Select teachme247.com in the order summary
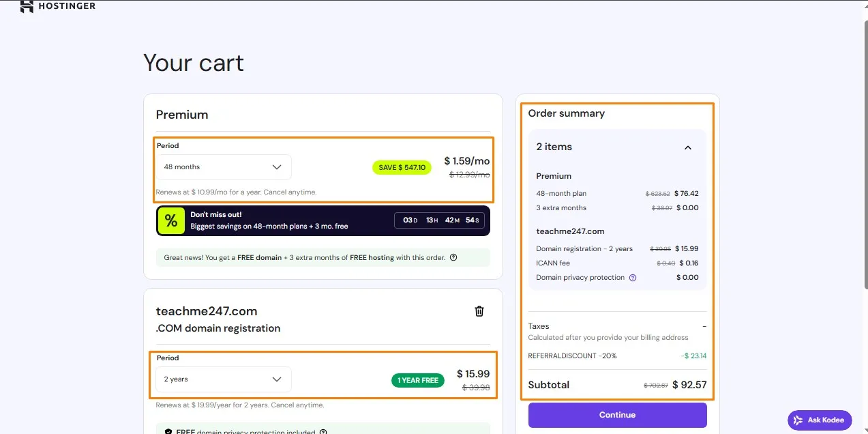The image size is (868, 434). click(570, 231)
